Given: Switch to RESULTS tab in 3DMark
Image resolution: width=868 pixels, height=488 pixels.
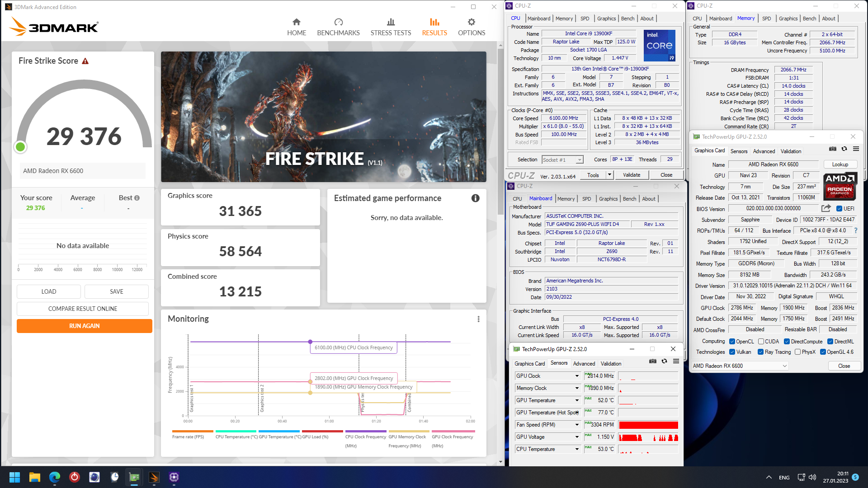Looking at the screenshot, I should 434,27.
